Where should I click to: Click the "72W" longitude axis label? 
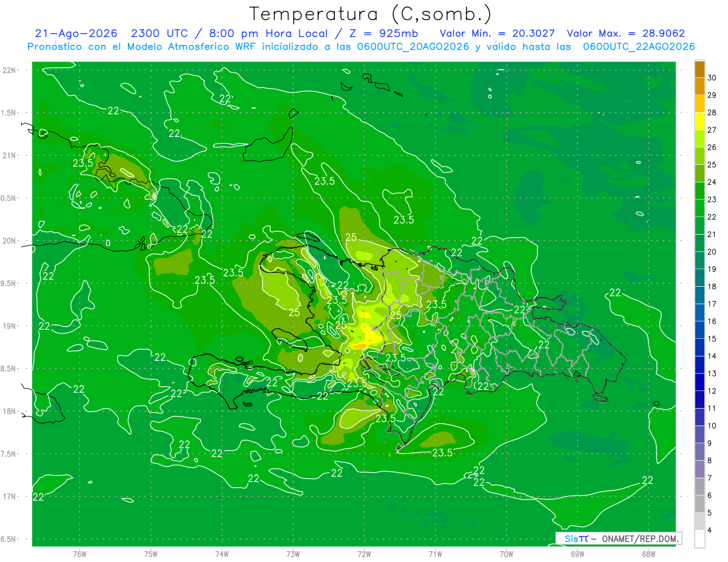tap(364, 554)
